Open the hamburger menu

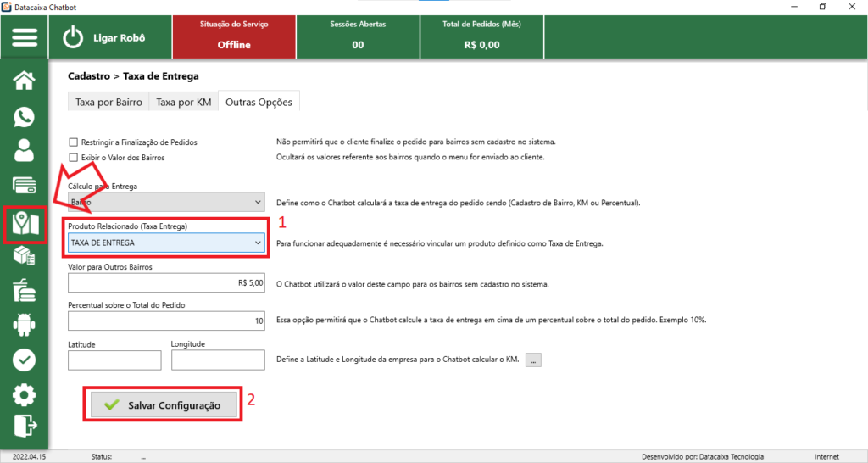25,38
